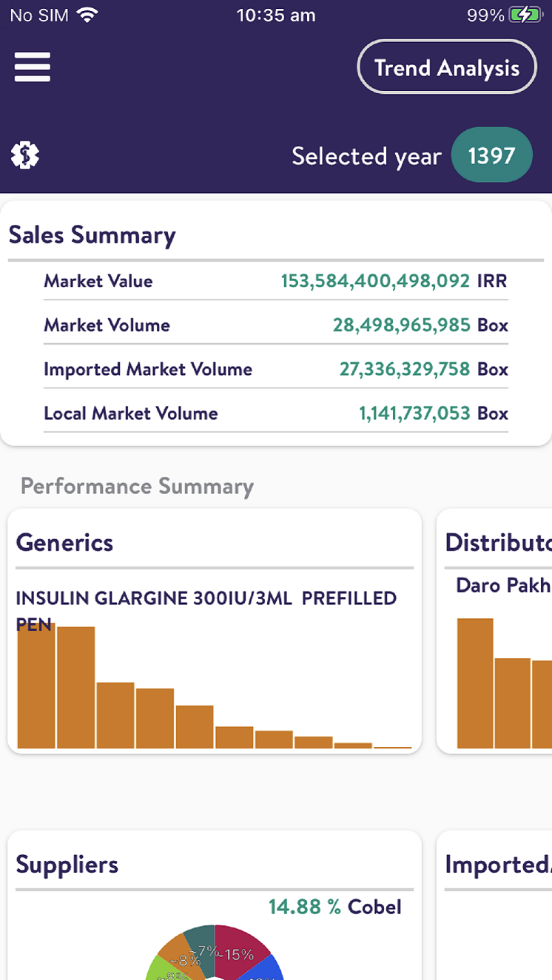Select the orange 8% pie slice
The height and width of the screenshot is (980, 552).
point(179,958)
